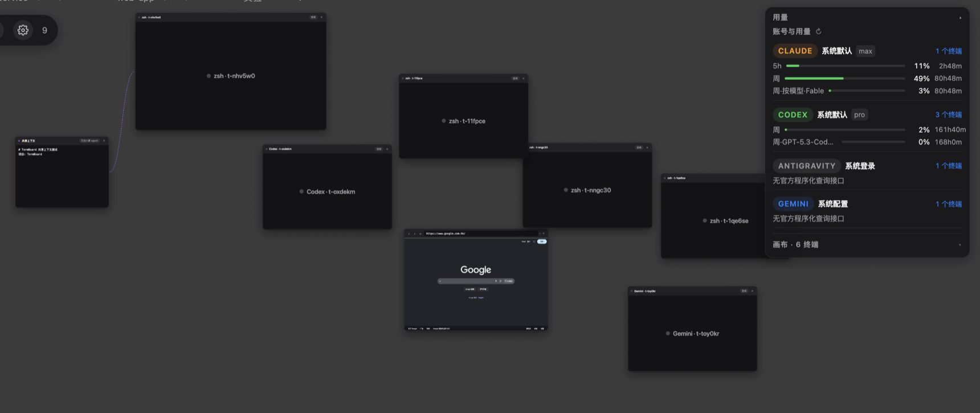Select the shared context note card
This screenshot has height=413, width=980.
(x=62, y=172)
